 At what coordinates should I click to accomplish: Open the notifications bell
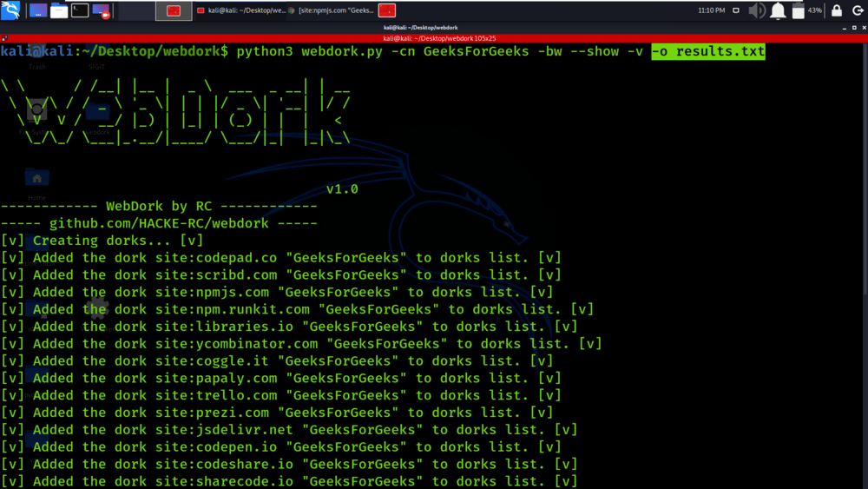click(778, 10)
